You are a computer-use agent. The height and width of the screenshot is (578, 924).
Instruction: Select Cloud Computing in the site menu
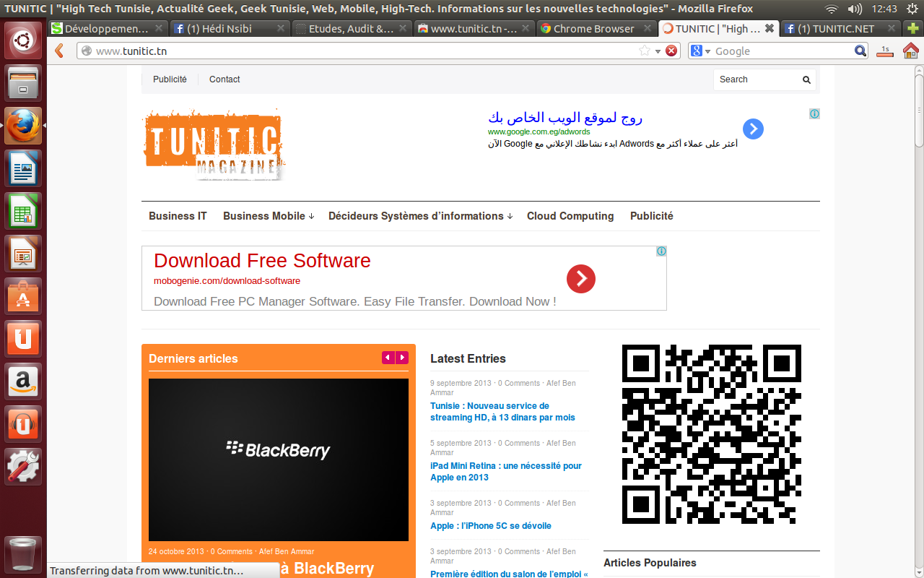tap(570, 216)
